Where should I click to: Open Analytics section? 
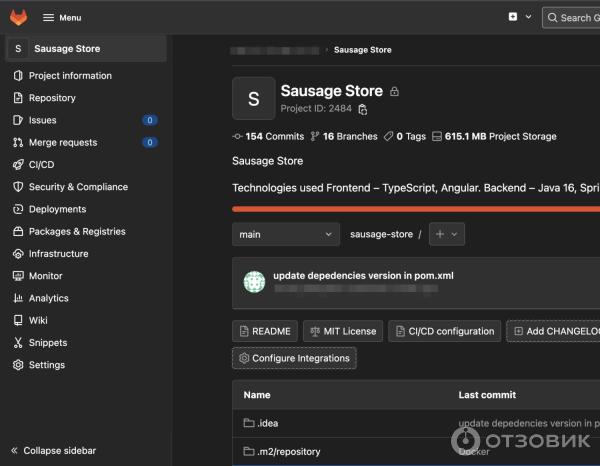coord(49,298)
